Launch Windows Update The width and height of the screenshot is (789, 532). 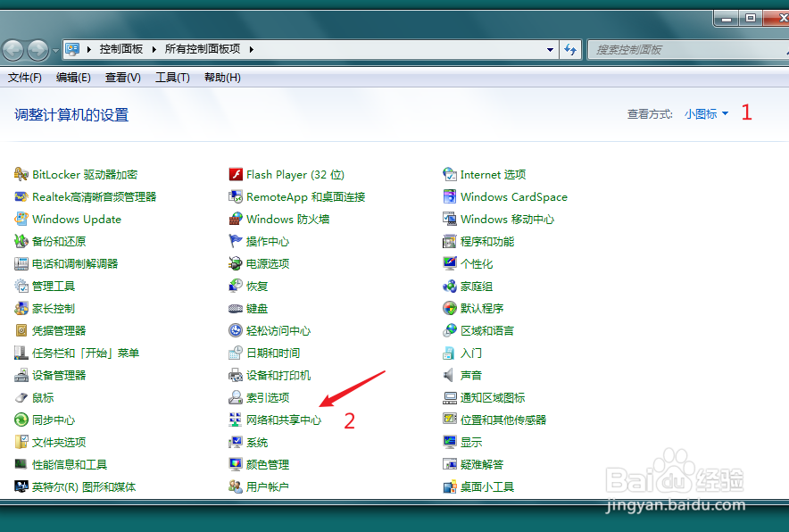(76, 219)
